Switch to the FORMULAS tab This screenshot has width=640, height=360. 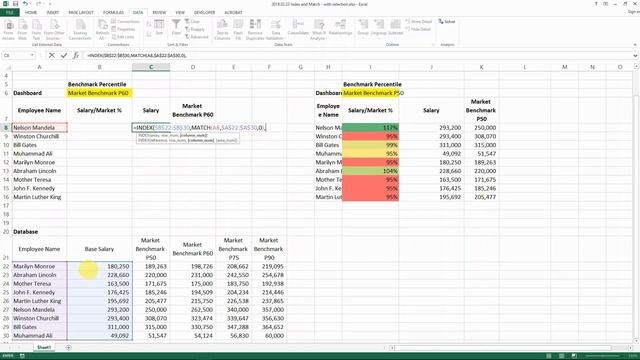click(113, 12)
